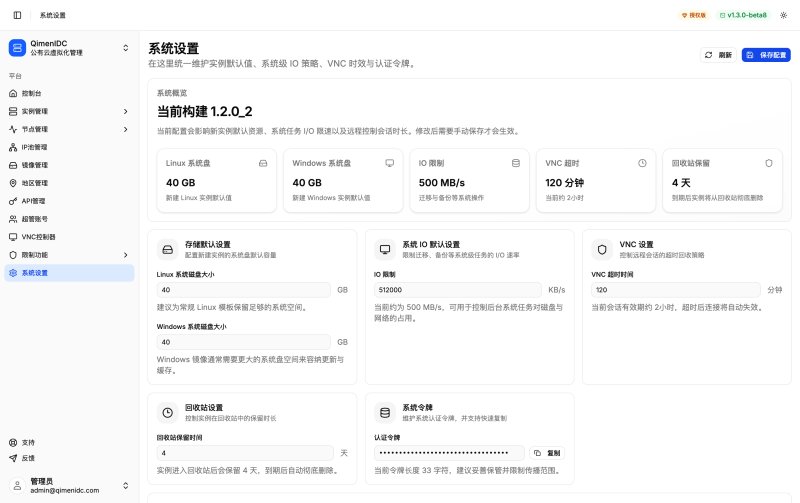Viewport: 800px width, 503px height.
Task: Click the 限制功能 shield icon
Action: [13, 255]
